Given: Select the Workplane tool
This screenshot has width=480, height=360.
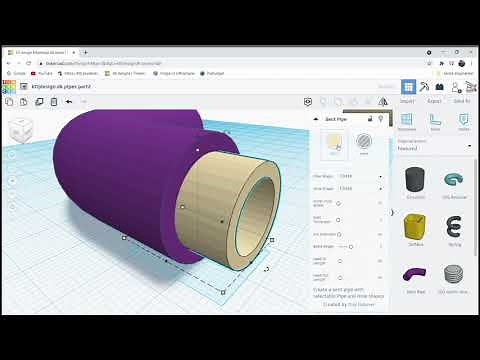Looking at the screenshot, I should pyautogui.click(x=407, y=122).
